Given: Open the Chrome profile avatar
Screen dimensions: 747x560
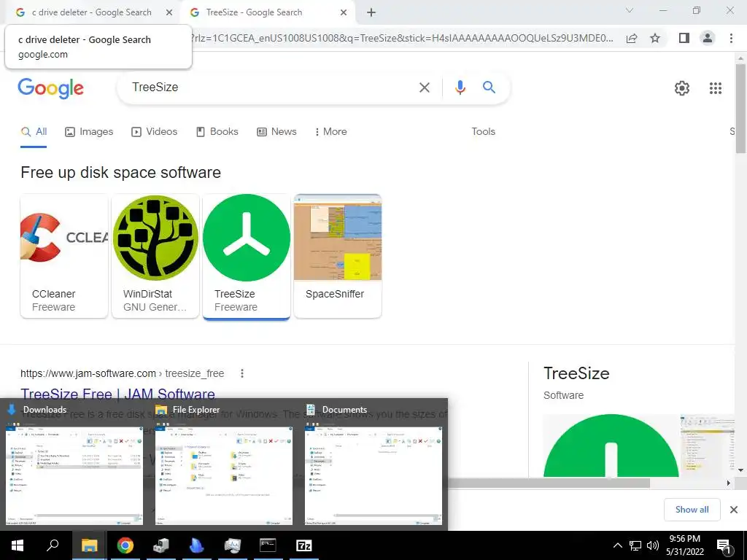Looking at the screenshot, I should 708,38.
